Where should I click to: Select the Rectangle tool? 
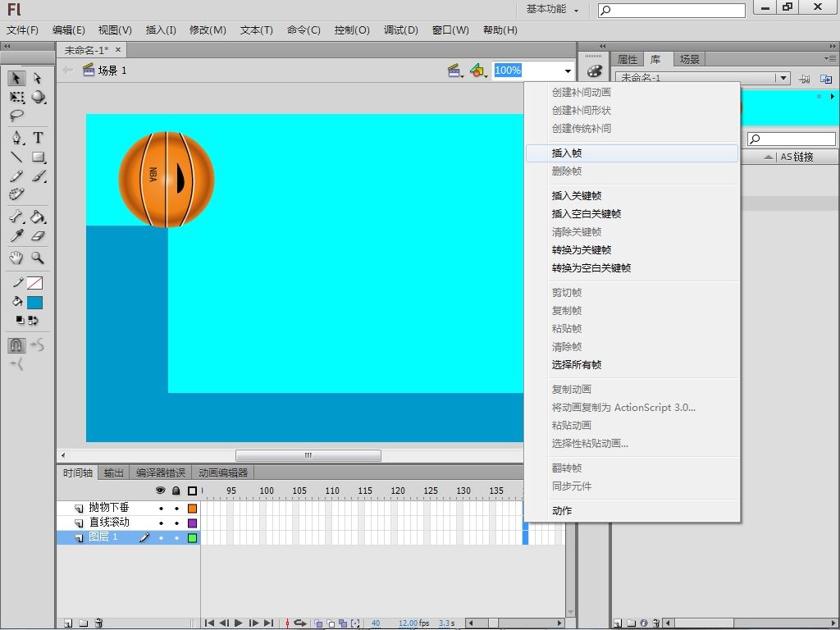click(38, 157)
